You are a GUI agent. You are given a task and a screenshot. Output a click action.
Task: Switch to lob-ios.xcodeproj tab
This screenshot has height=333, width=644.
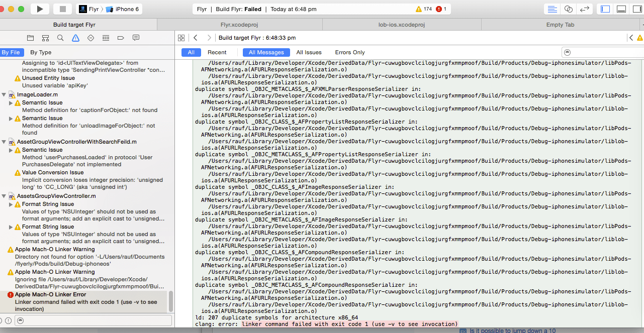tap(402, 25)
